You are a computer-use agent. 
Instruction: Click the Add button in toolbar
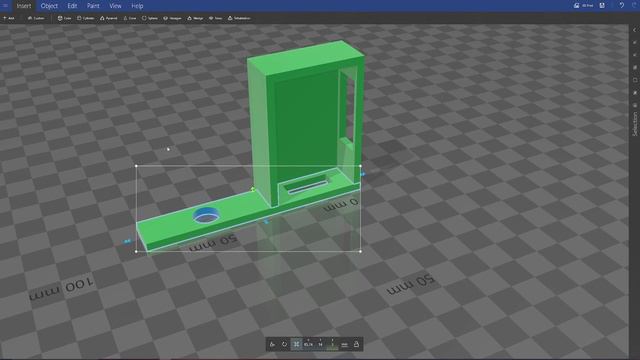click(x=9, y=18)
